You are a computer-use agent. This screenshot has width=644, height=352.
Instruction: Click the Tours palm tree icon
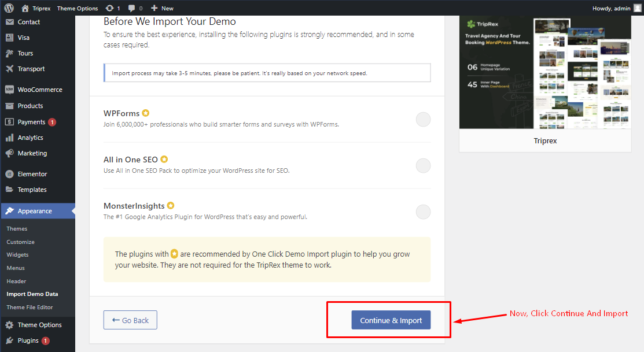pos(10,53)
